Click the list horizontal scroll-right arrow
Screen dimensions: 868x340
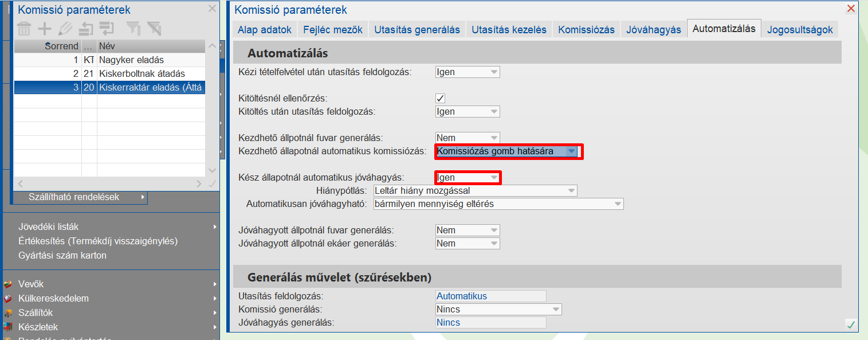coord(199,184)
